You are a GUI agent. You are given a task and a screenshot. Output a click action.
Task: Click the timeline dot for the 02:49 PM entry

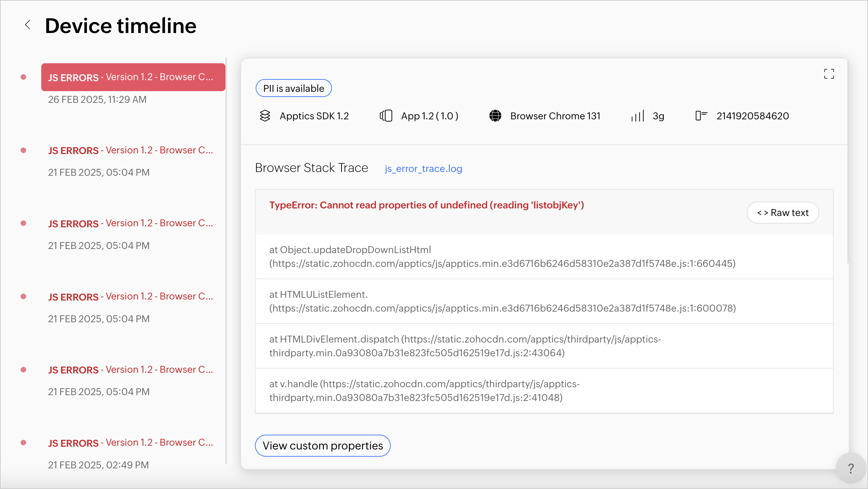click(x=23, y=443)
